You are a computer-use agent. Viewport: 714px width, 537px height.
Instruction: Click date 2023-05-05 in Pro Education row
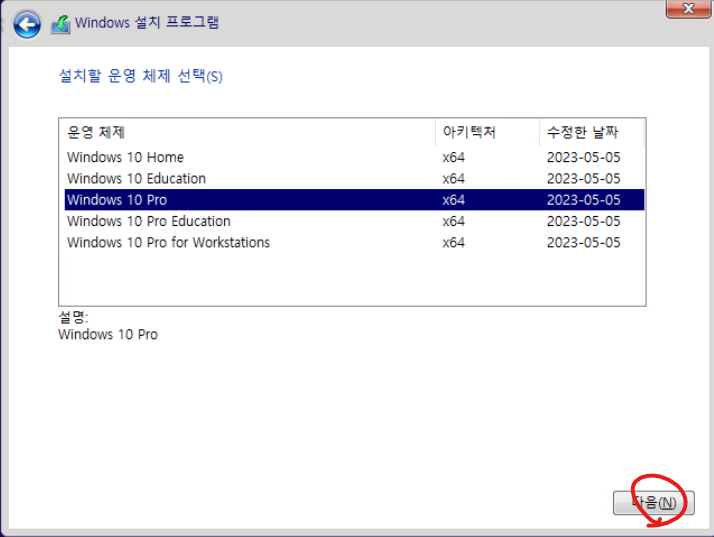pyautogui.click(x=583, y=221)
